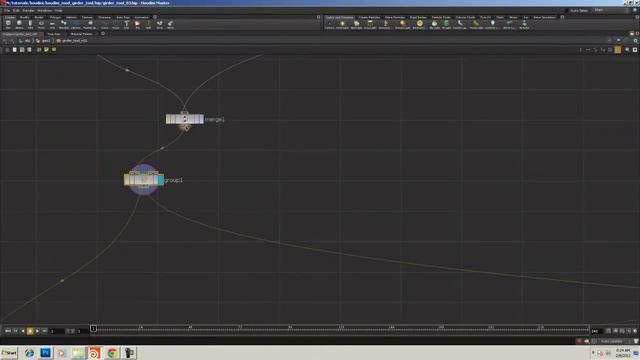Add a Camera from the shelf
The height and width of the screenshot is (360, 640).
click(329, 24)
